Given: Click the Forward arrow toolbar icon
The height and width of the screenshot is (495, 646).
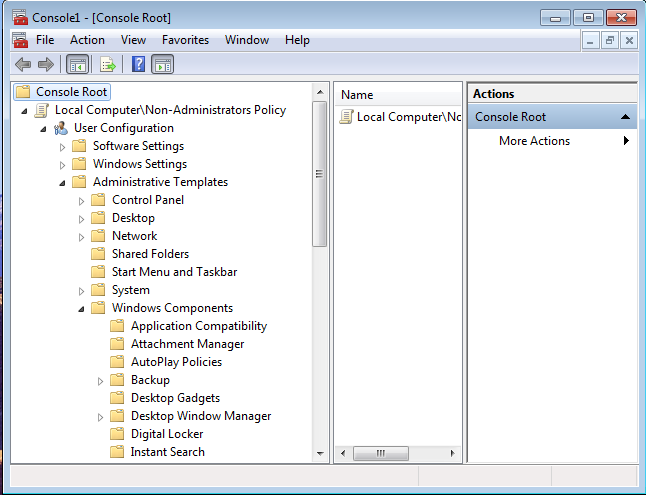Looking at the screenshot, I should (45, 65).
